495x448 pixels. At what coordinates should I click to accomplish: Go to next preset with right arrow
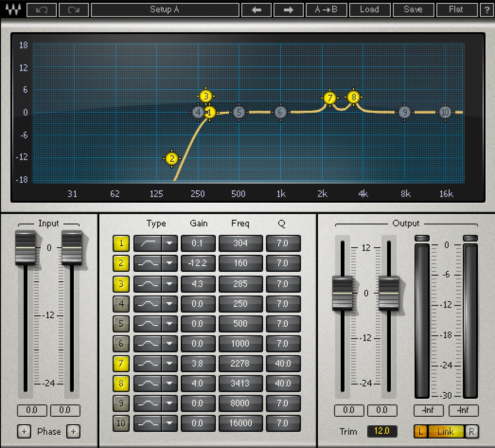click(289, 10)
